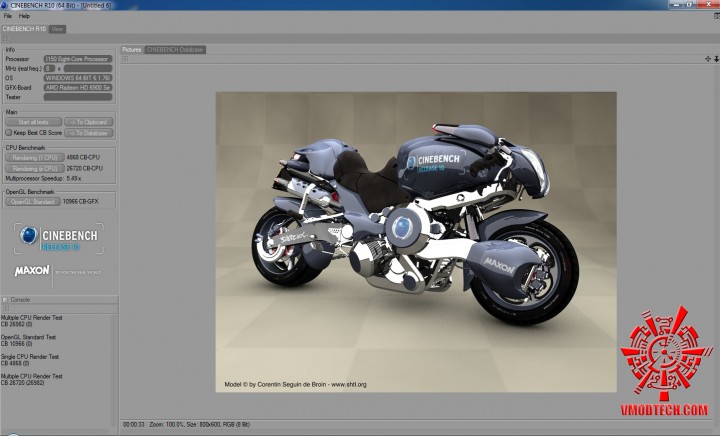Enable Keep Best CB Score
This screenshot has width=720, height=436.
9,133
